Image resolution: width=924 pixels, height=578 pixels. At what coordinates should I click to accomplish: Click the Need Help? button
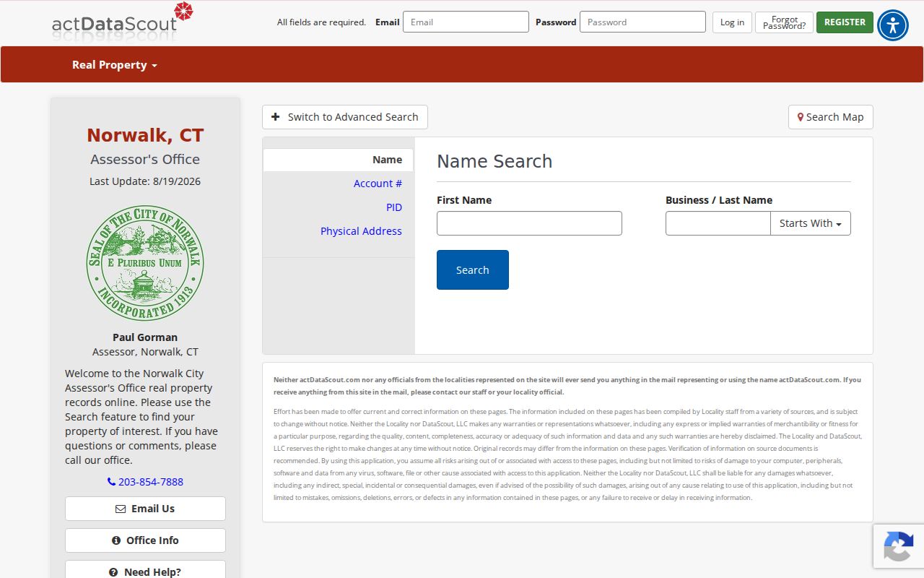[x=145, y=571]
